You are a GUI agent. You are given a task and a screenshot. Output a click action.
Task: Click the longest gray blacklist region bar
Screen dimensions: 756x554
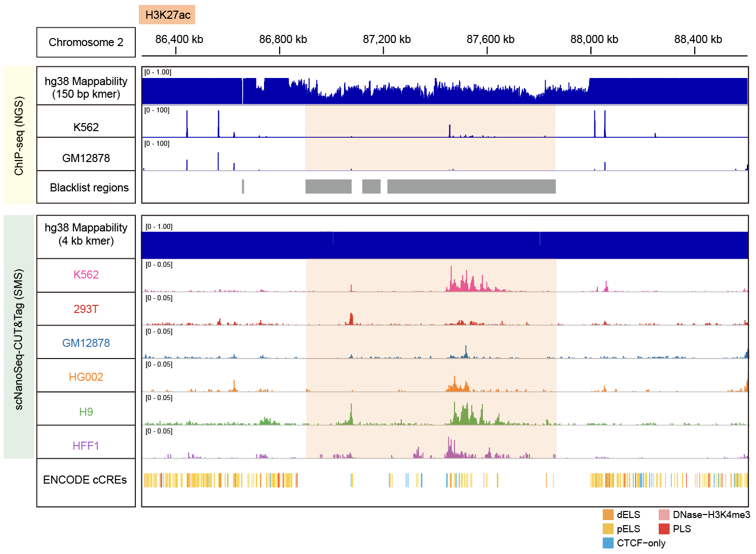471,186
